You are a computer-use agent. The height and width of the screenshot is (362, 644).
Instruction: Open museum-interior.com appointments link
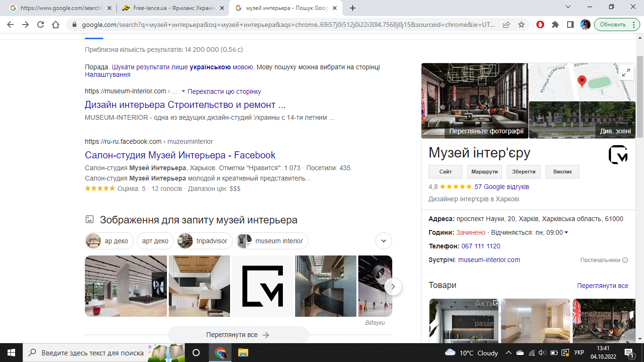click(489, 260)
